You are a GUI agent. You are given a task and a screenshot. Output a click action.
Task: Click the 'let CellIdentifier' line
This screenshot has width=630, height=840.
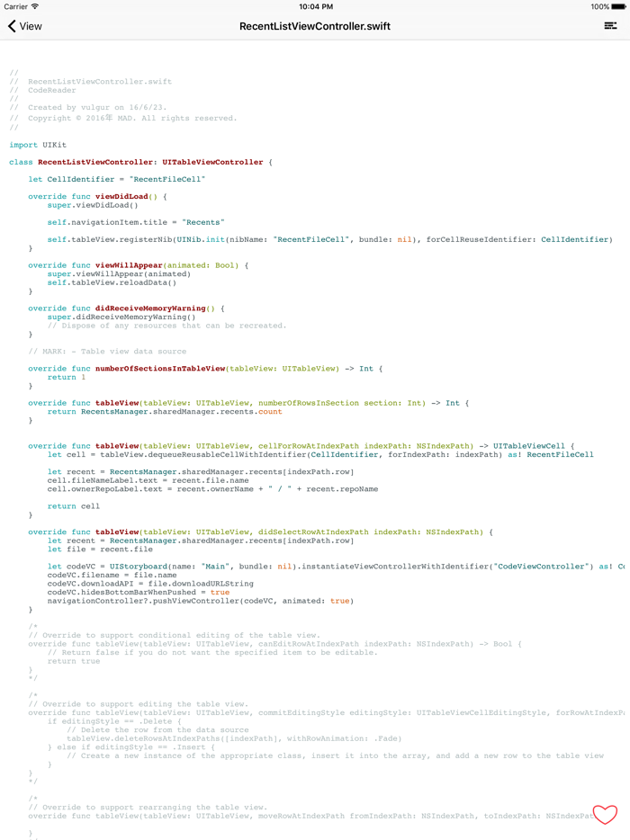click(x=117, y=179)
